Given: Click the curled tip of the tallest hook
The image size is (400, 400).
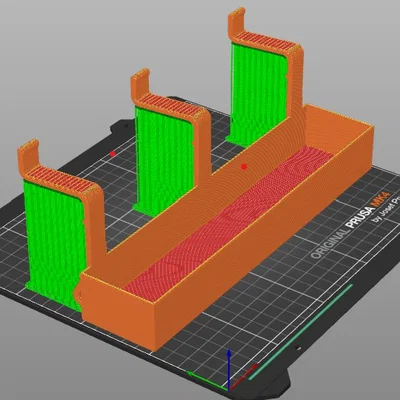Looking at the screenshot, I should (237, 20).
